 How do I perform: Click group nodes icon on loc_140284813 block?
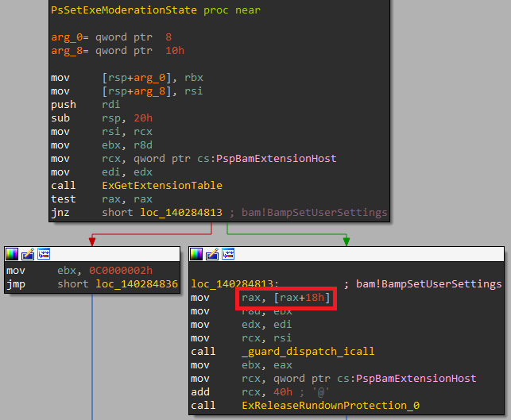tap(228, 254)
